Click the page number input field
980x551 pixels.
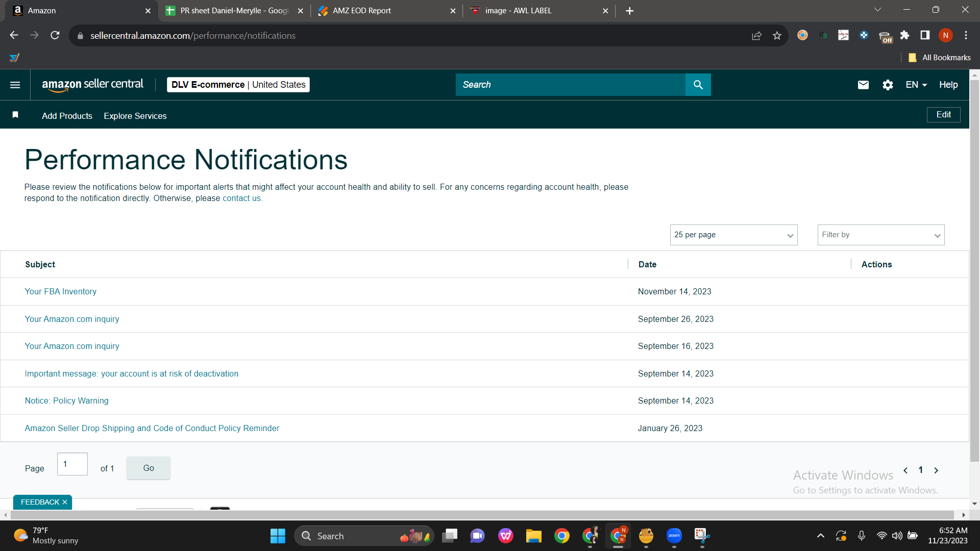(72, 464)
